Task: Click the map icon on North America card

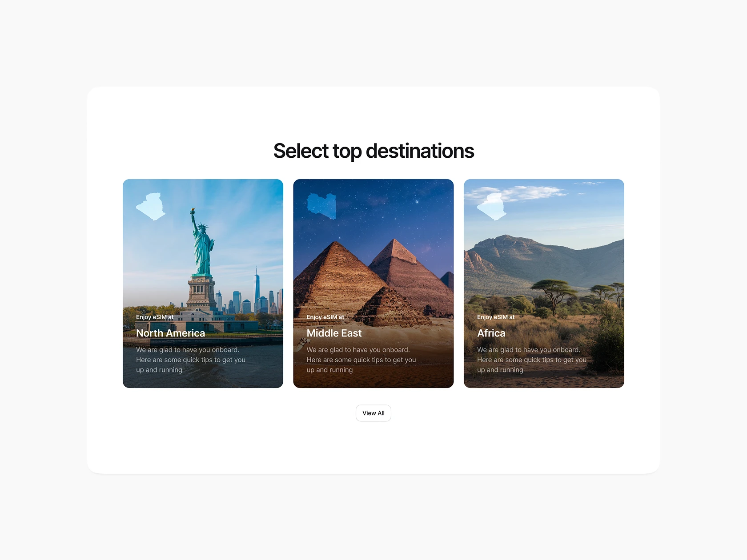Action: tap(151, 206)
